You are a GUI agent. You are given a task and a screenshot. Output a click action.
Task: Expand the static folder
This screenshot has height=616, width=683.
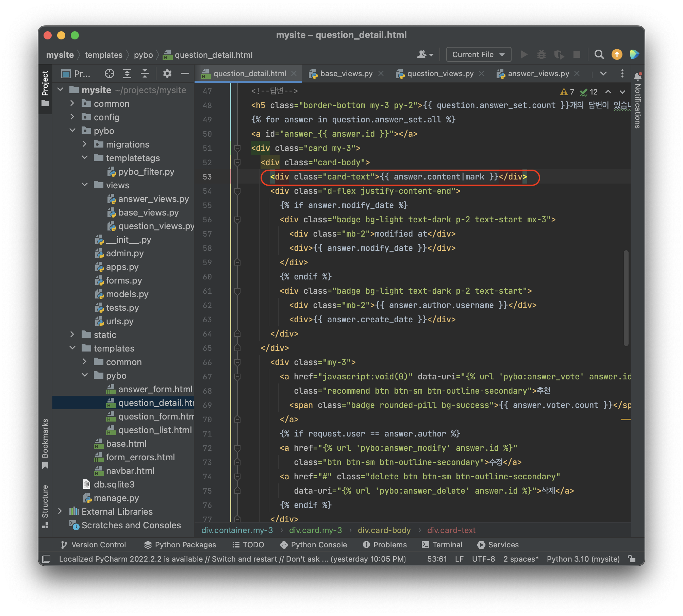coord(72,335)
